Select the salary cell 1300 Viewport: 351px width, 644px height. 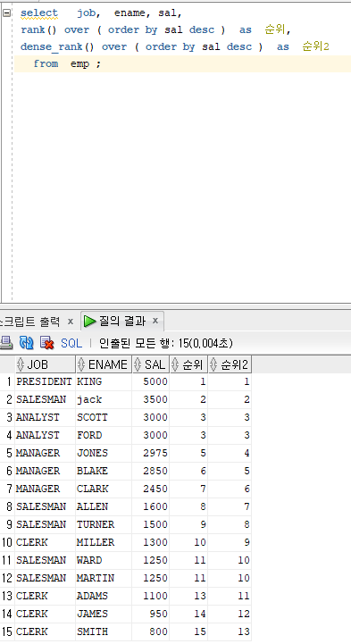pyautogui.click(x=151, y=542)
